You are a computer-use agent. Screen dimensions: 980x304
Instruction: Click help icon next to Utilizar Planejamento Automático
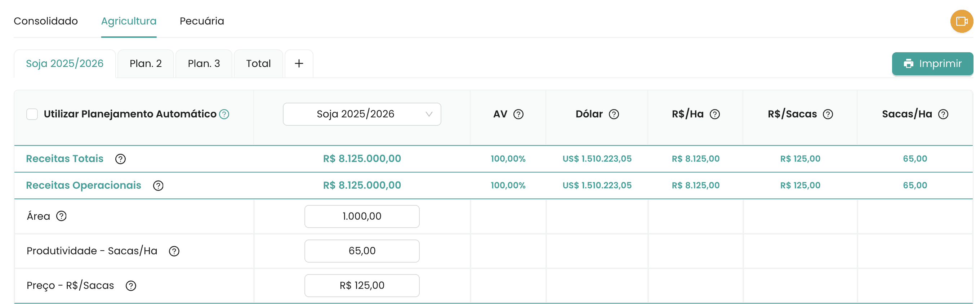[224, 114]
